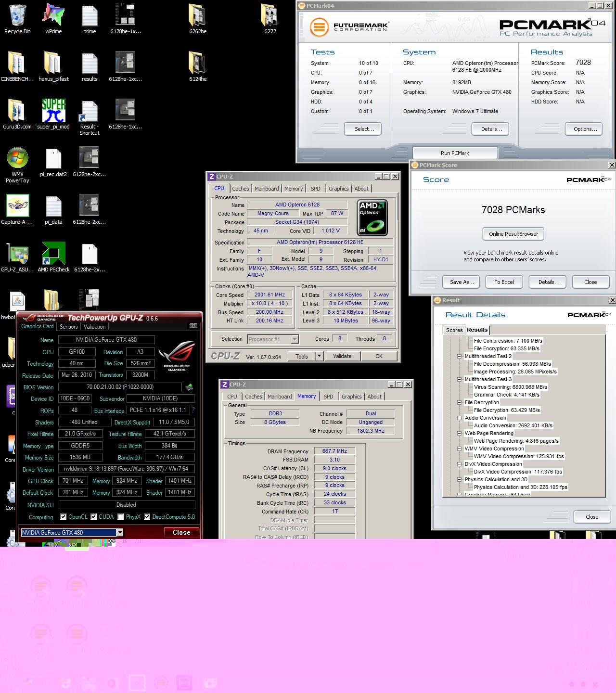Viewport: 616px width, 693px height.
Task: Open the prime text file icon
Action: click(x=90, y=19)
